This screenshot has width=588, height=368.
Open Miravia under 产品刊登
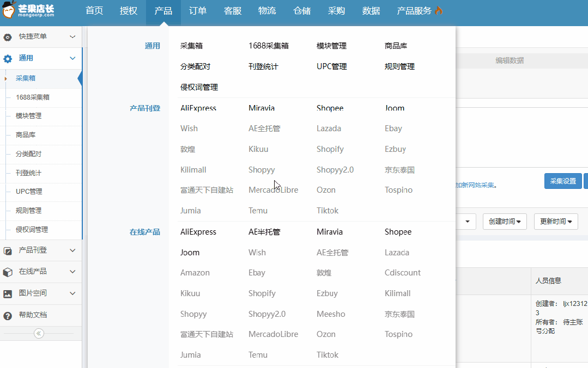[x=262, y=108]
